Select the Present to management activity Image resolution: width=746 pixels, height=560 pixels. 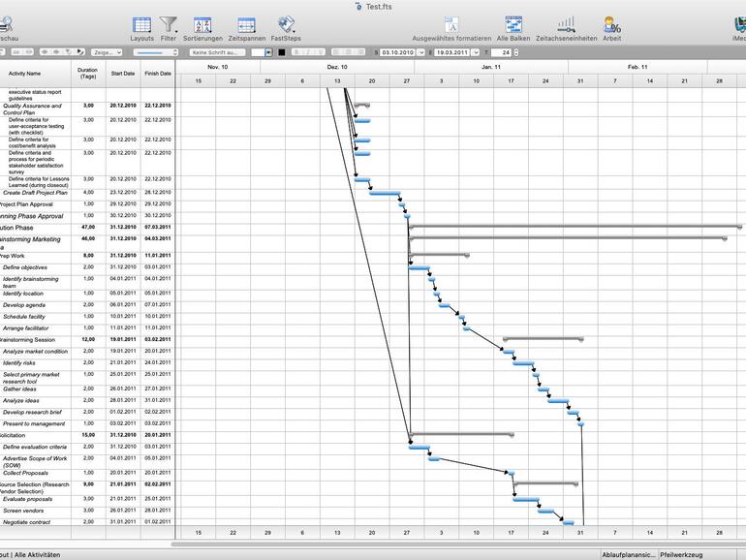click(x=34, y=424)
